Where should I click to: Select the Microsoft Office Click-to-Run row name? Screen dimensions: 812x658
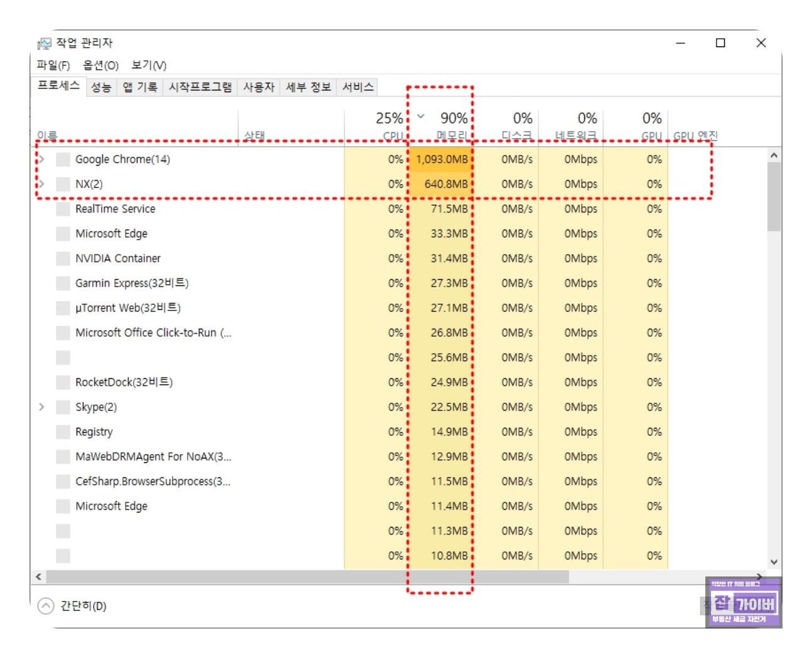tap(153, 332)
